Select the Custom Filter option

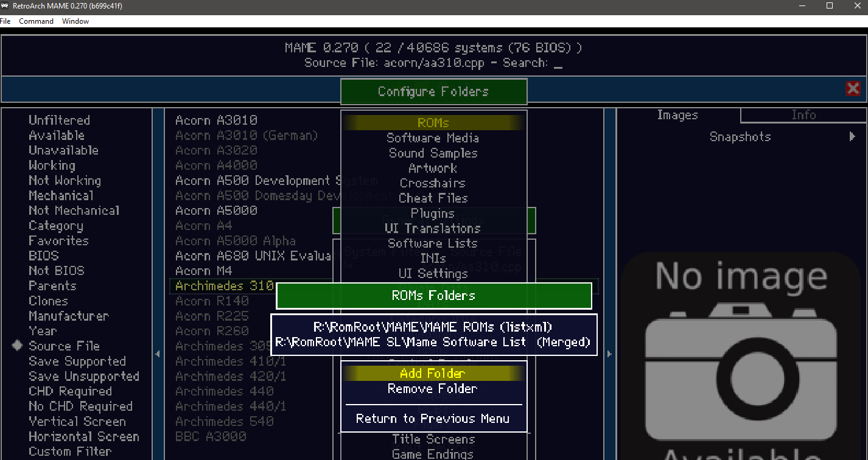(70, 451)
